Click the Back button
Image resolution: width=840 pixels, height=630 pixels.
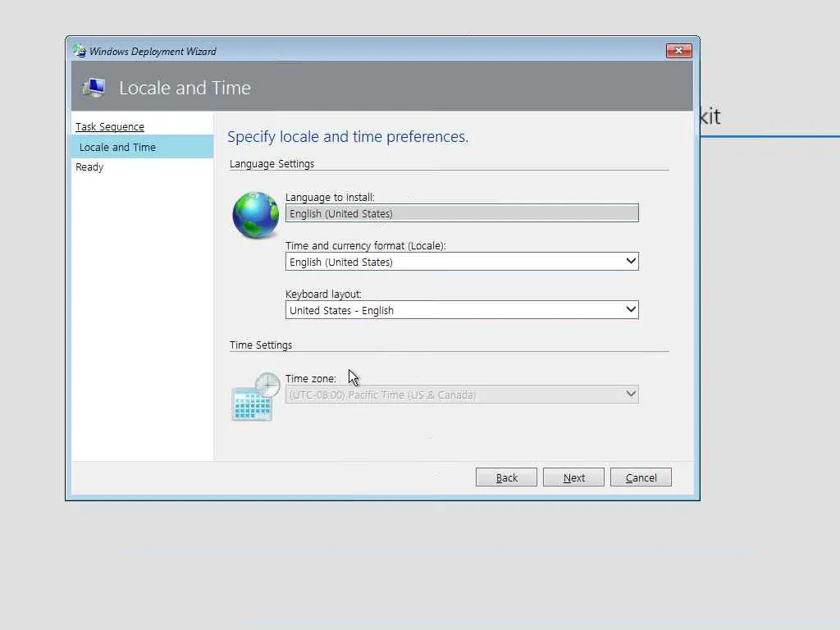coord(506,477)
